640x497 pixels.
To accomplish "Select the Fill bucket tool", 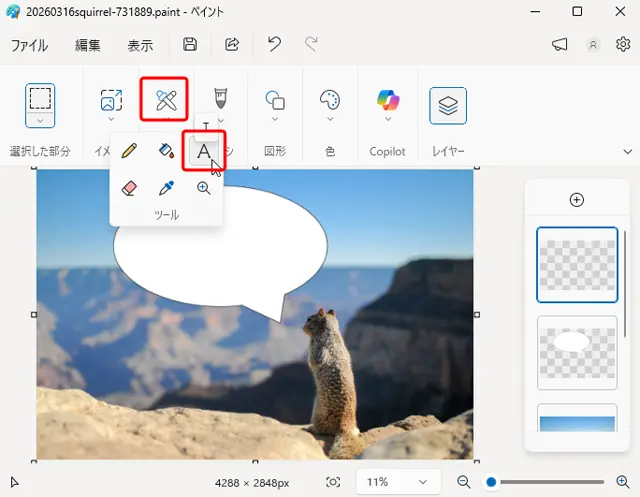I will (x=166, y=151).
